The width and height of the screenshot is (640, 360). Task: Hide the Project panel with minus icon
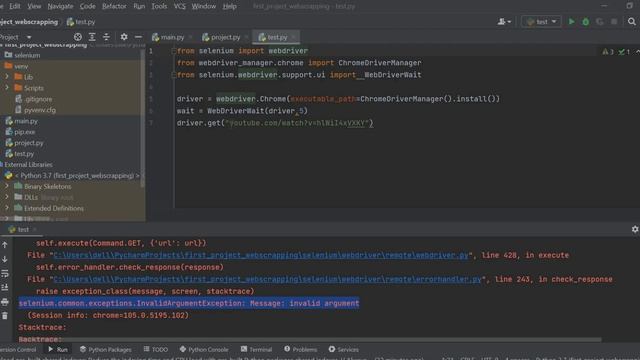138,37
